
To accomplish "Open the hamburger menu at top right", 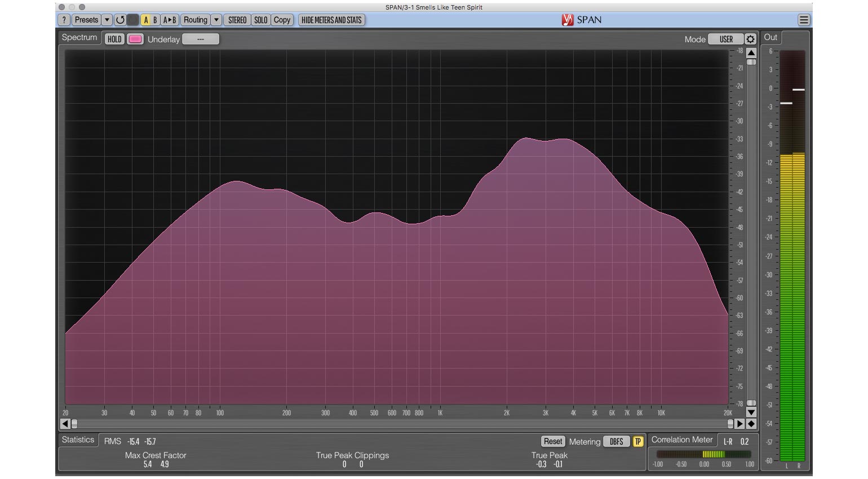I will point(804,20).
